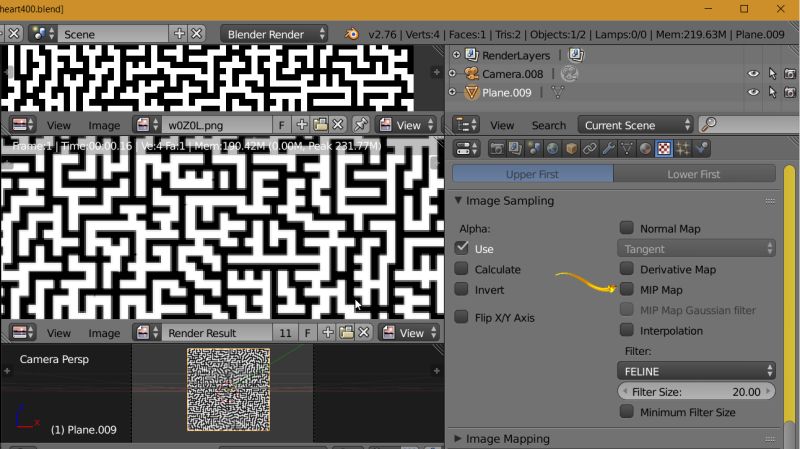
Task: Click the RenderLayers data icon in outliner
Action: pyautogui.click(x=576, y=55)
